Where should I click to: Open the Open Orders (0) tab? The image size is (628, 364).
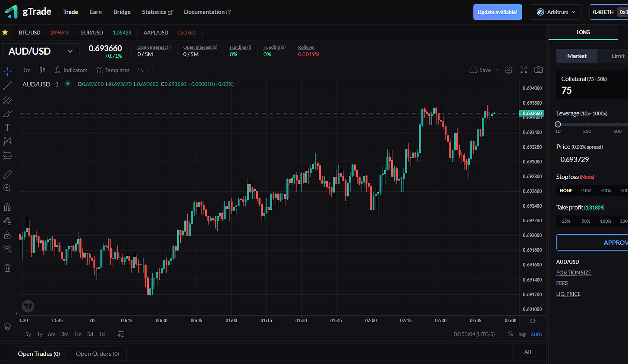[97, 354]
